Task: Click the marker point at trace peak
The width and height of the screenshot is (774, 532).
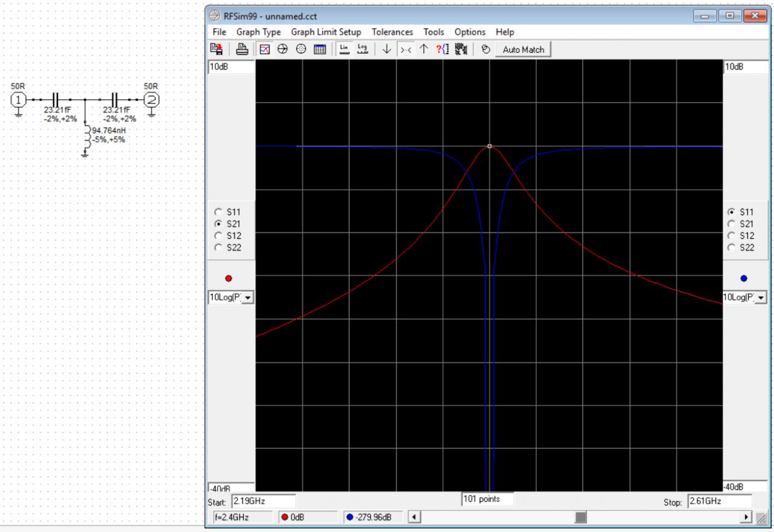Action: (489, 146)
